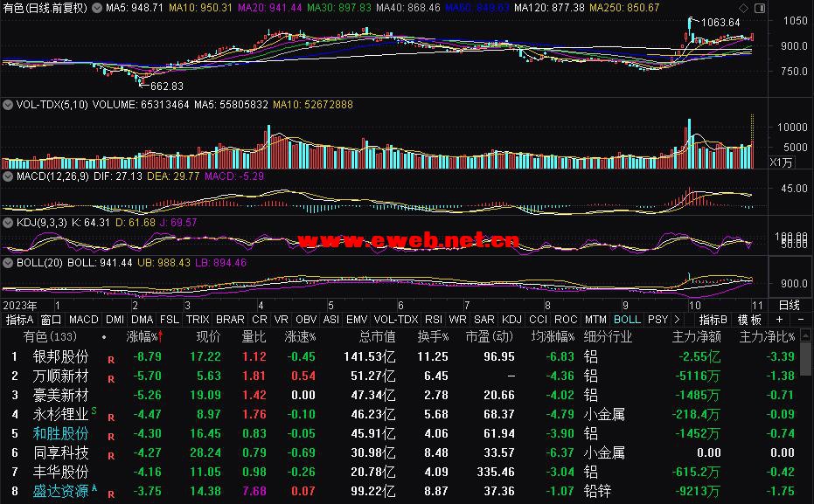Open the MACD indicator panel dropdown

coord(8,176)
